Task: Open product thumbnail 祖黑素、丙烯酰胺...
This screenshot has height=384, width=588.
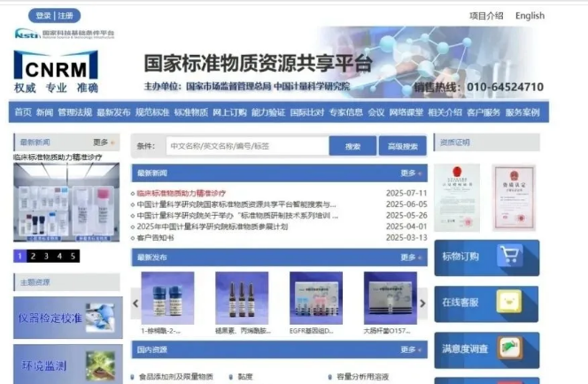Action: (x=242, y=298)
